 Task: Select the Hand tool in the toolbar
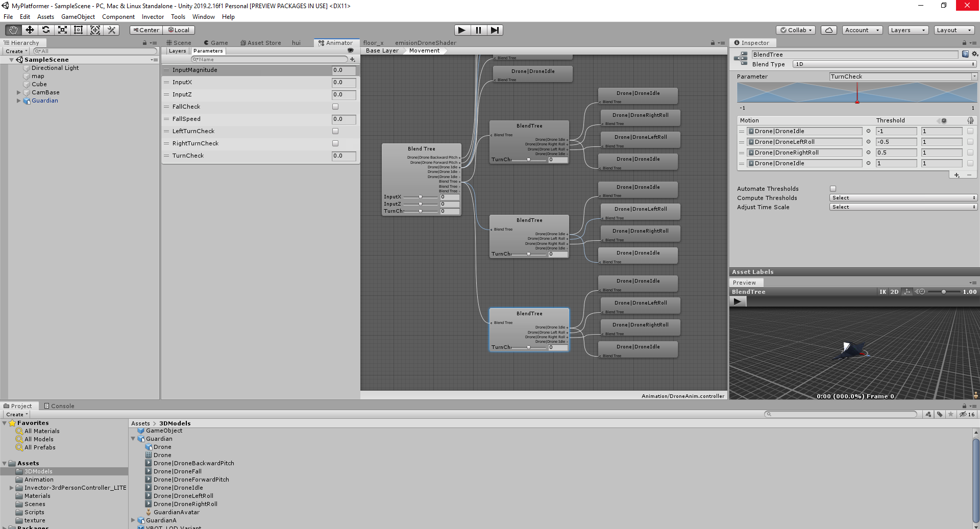(x=13, y=30)
